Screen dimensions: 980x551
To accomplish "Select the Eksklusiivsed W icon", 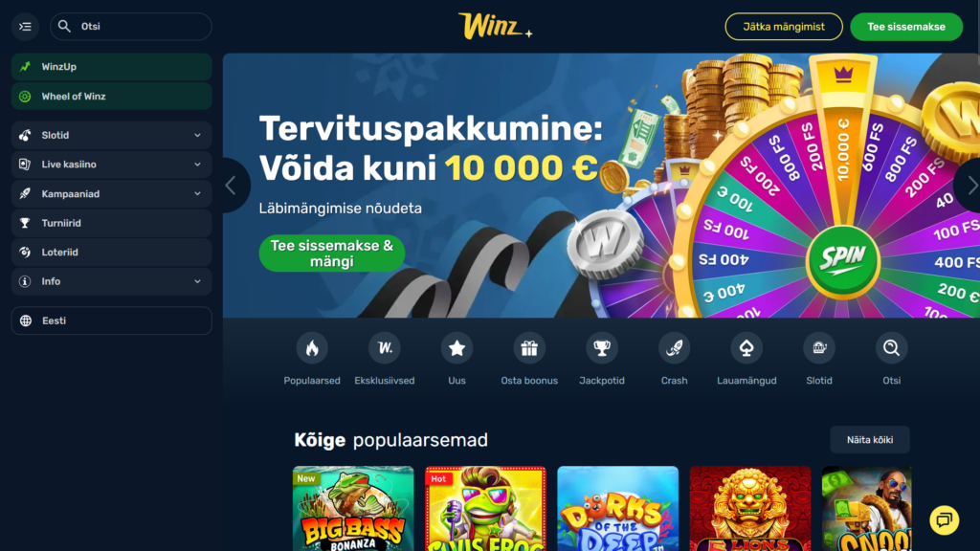I will pyautogui.click(x=385, y=348).
